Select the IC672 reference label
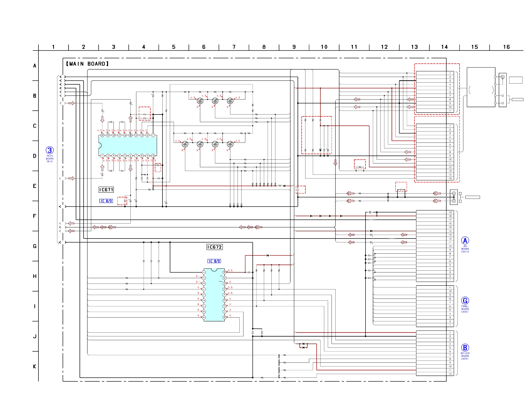Image resolution: width=532 pixels, height=400 pixels. coord(214,247)
